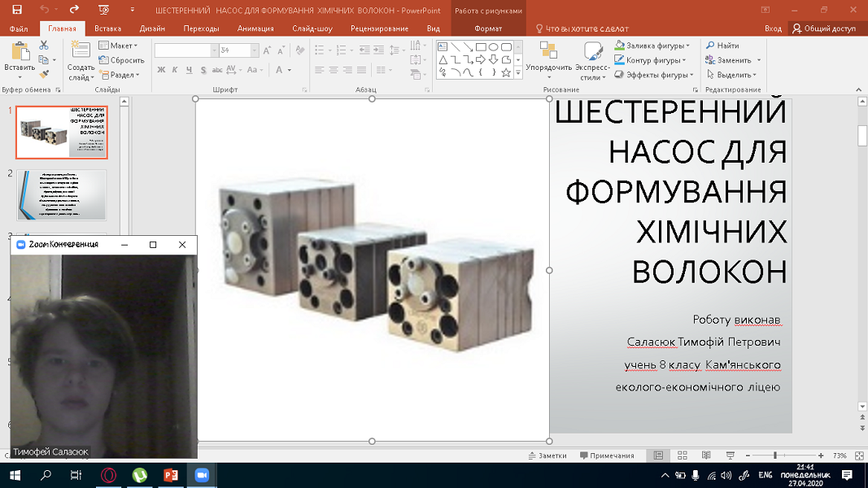Select the oval shape in shapes gallery
The image size is (868, 488).
(493, 47)
